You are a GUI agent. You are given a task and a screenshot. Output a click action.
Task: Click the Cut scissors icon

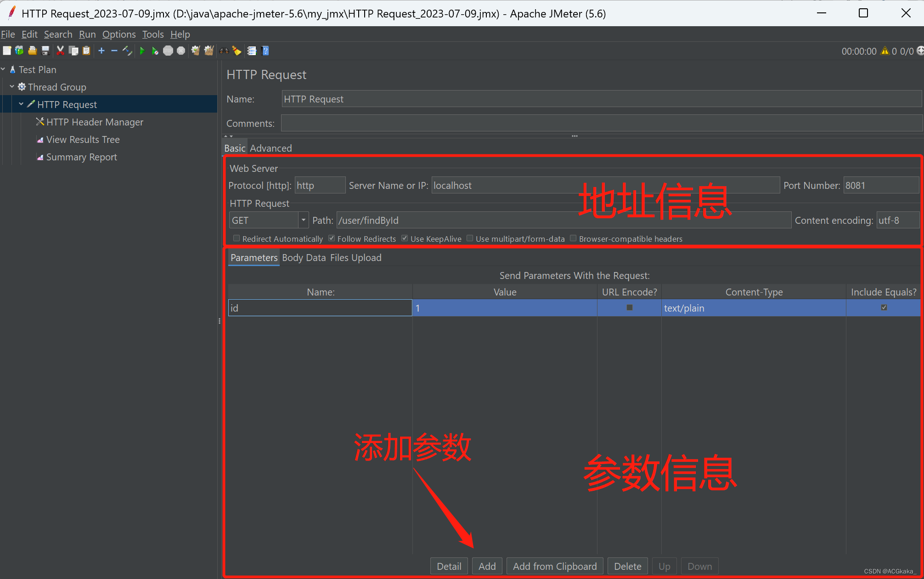click(x=60, y=51)
